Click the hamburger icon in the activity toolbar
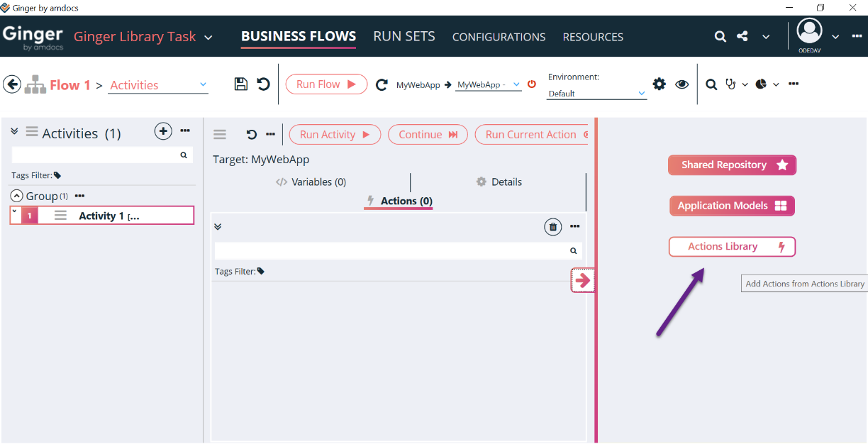 tap(220, 135)
